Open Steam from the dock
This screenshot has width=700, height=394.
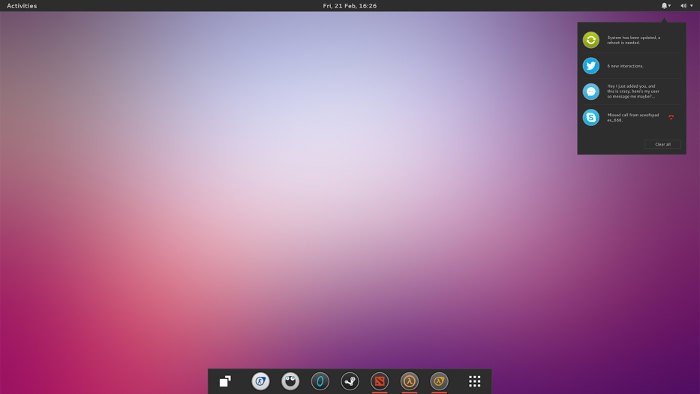(350, 382)
